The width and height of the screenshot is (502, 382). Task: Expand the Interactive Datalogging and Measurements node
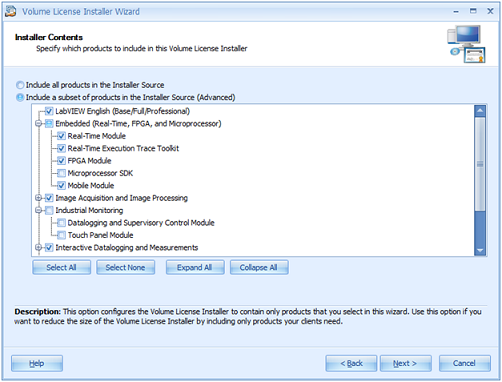(38, 247)
